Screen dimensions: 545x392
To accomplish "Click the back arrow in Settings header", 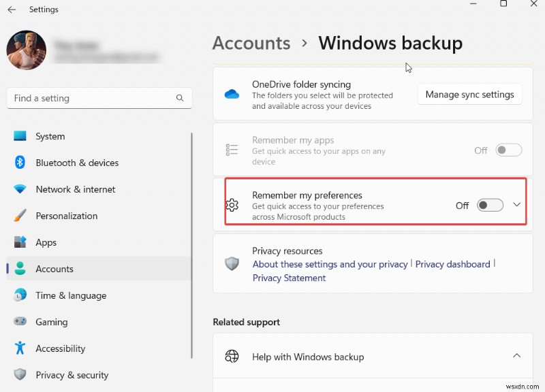I will [12, 10].
